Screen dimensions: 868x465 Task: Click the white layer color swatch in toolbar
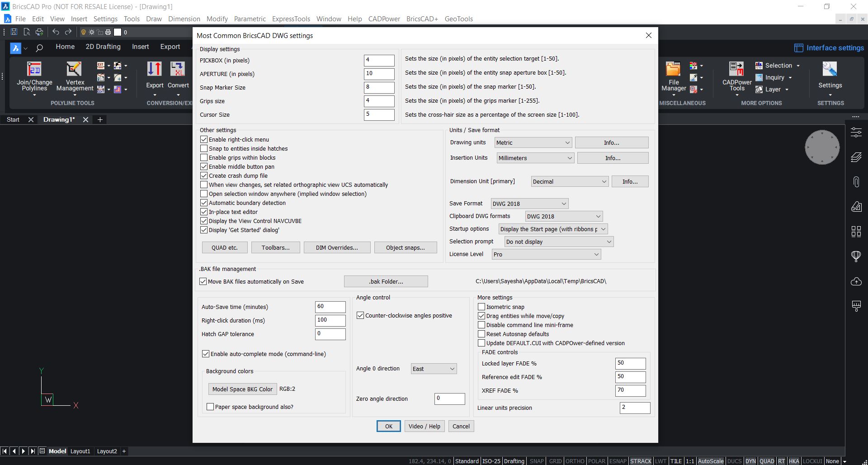(x=118, y=32)
